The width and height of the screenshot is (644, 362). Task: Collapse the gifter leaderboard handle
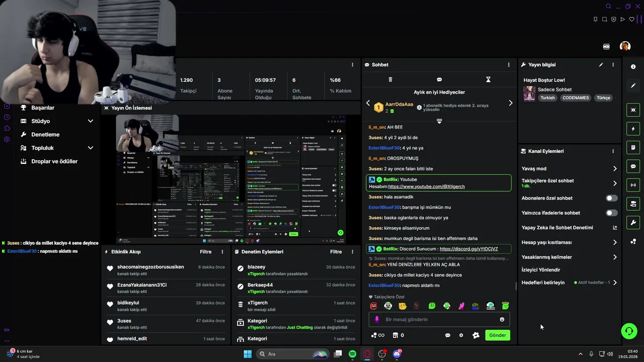pyautogui.click(x=439, y=121)
